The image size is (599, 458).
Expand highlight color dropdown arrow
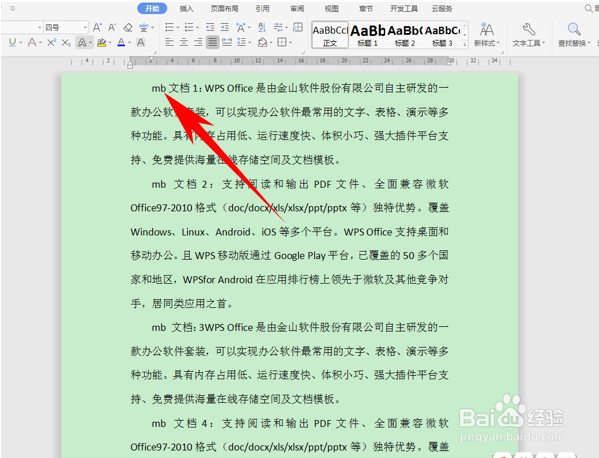point(110,42)
